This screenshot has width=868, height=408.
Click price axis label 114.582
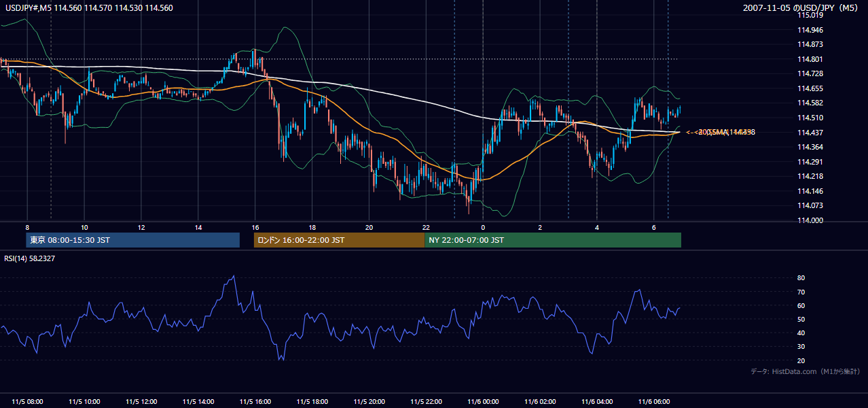click(810, 103)
